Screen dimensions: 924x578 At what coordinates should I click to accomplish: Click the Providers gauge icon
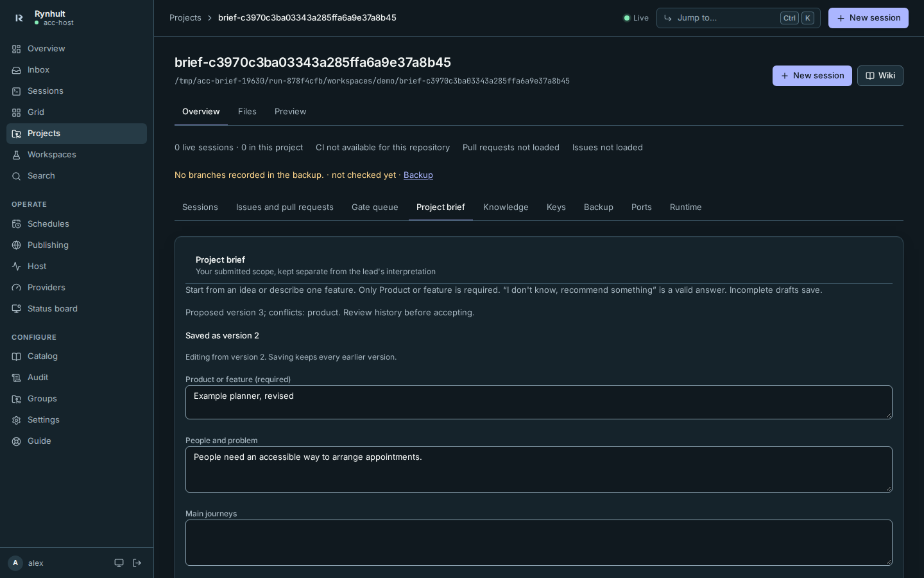17,288
